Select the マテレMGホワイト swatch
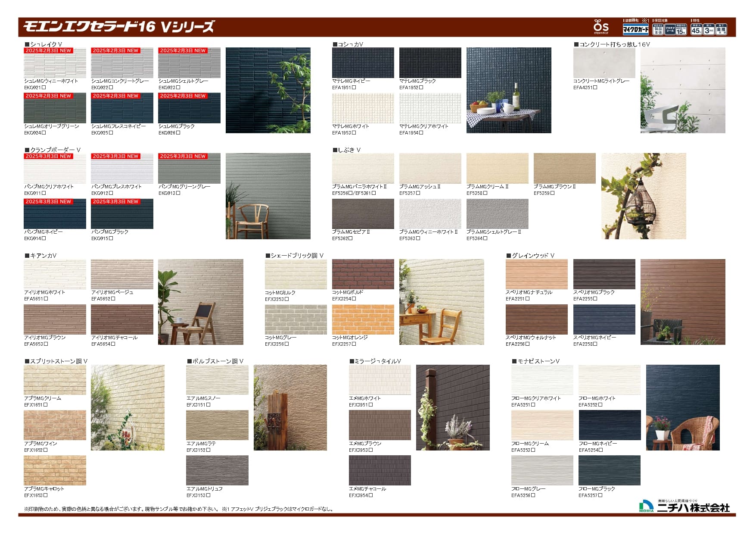Screen dimensions: 756x535 [x=363, y=108]
